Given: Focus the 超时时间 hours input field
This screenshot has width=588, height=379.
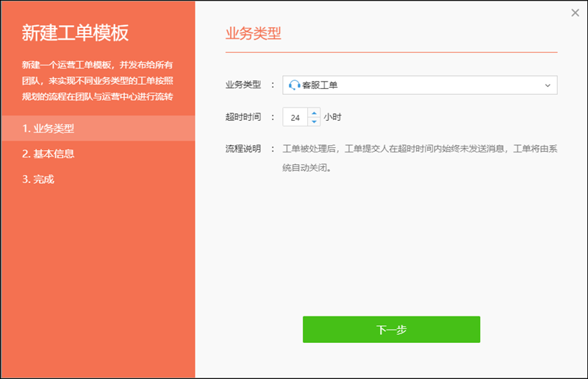Looking at the screenshot, I should pos(295,117).
